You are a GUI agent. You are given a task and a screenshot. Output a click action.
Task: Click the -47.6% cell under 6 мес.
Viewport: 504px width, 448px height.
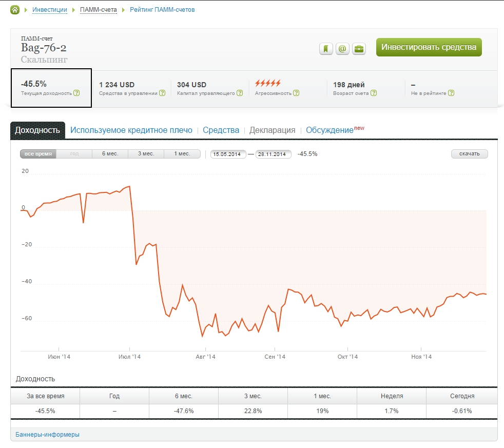point(184,411)
